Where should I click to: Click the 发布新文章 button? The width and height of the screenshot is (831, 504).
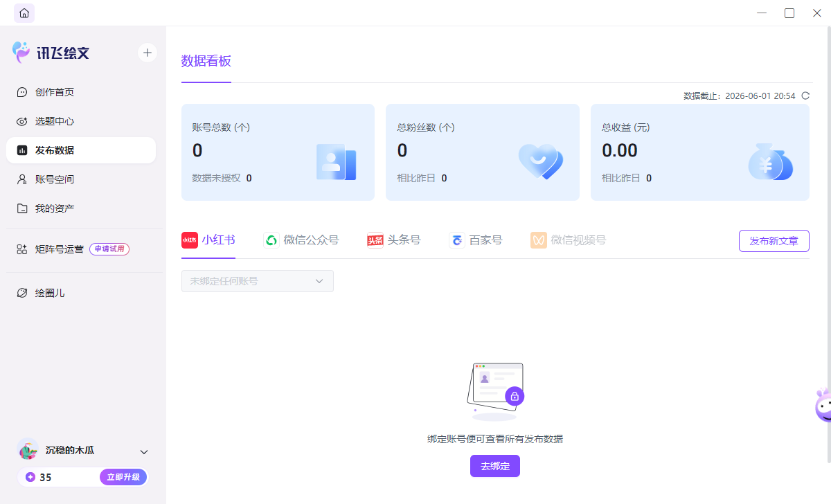pyautogui.click(x=774, y=241)
